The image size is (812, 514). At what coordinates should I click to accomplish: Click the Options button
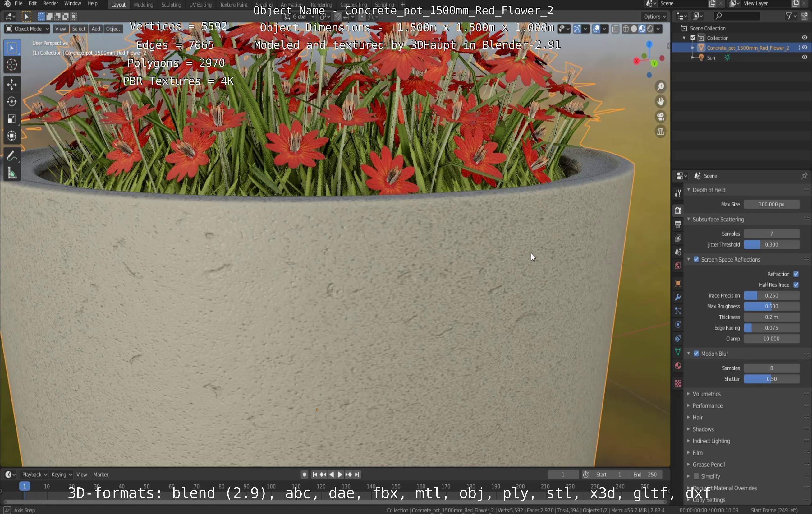coord(654,16)
